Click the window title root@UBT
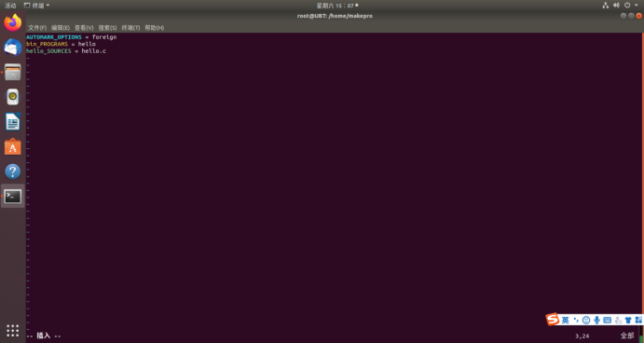The width and height of the screenshot is (644, 343). [335, 16]
